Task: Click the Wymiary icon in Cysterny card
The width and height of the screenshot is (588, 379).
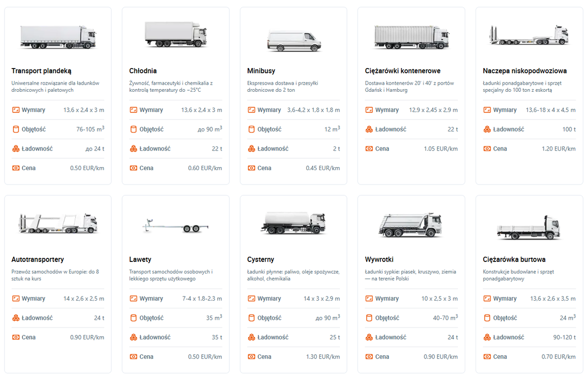Action: click(x=251, y=299)
